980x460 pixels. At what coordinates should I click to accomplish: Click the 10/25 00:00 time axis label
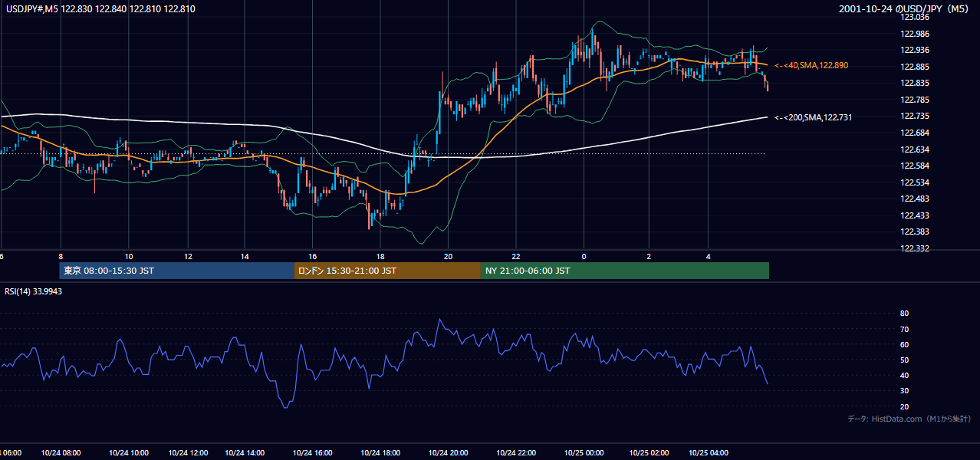tap(584, 453)
